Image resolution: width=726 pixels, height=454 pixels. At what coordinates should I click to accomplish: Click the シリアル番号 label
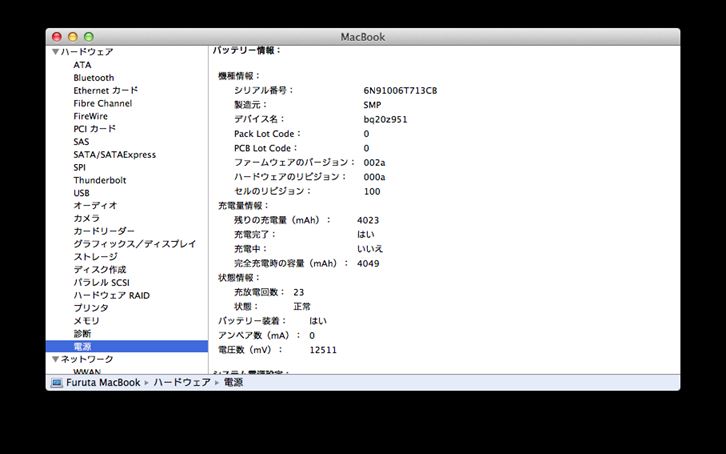pos(263,90)
